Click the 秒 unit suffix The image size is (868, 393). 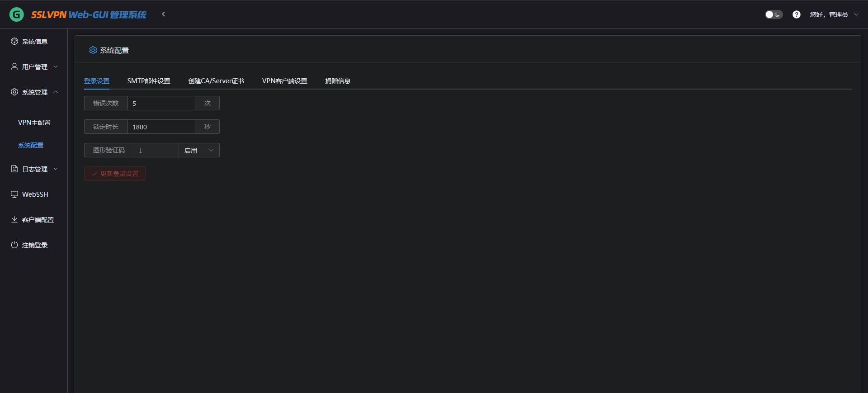208,127
